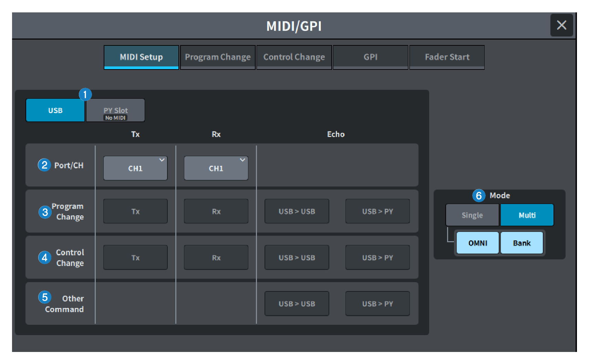589x364 pixels.
Task: Switch to the Program Change tab
Action: point(217,57)
